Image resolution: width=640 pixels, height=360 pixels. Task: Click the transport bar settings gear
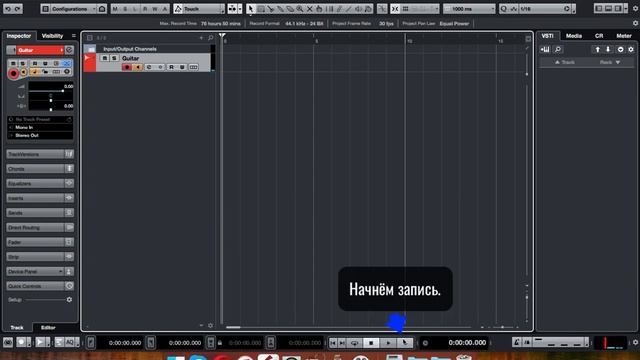(636, 342)
